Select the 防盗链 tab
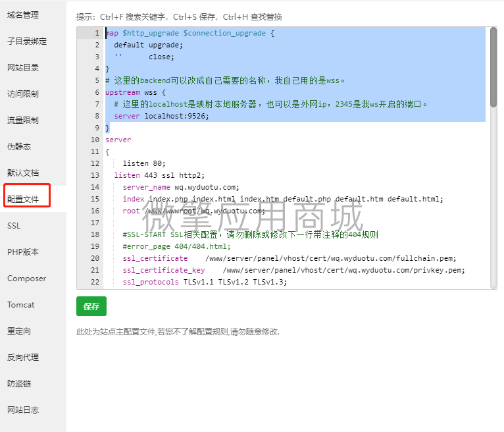Screen dimensions: 504x432 (19, 384)
